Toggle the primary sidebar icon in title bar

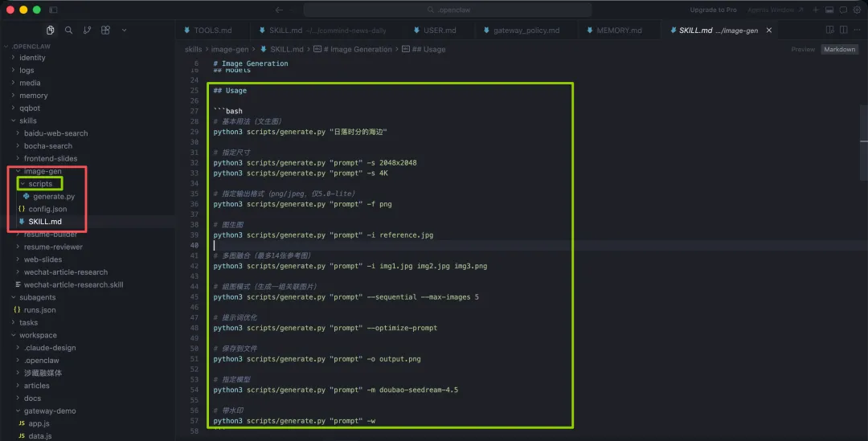tap(53, 10)
